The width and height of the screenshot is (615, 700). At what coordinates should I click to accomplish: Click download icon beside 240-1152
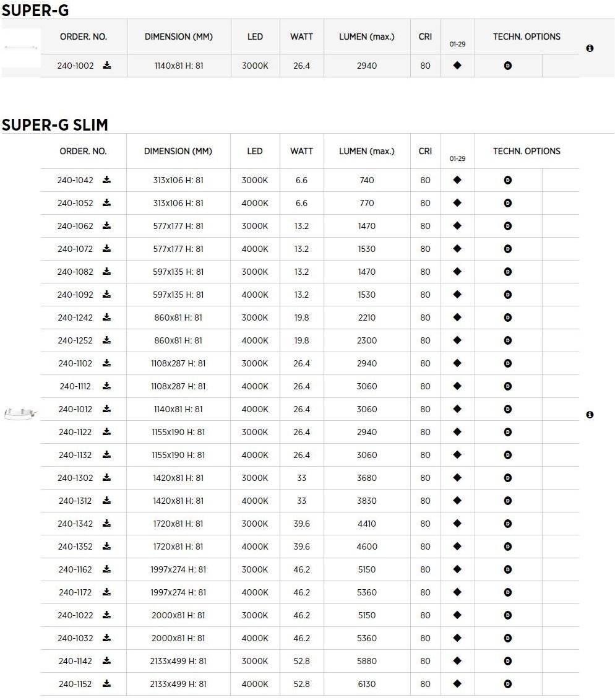tap(107, 684)
